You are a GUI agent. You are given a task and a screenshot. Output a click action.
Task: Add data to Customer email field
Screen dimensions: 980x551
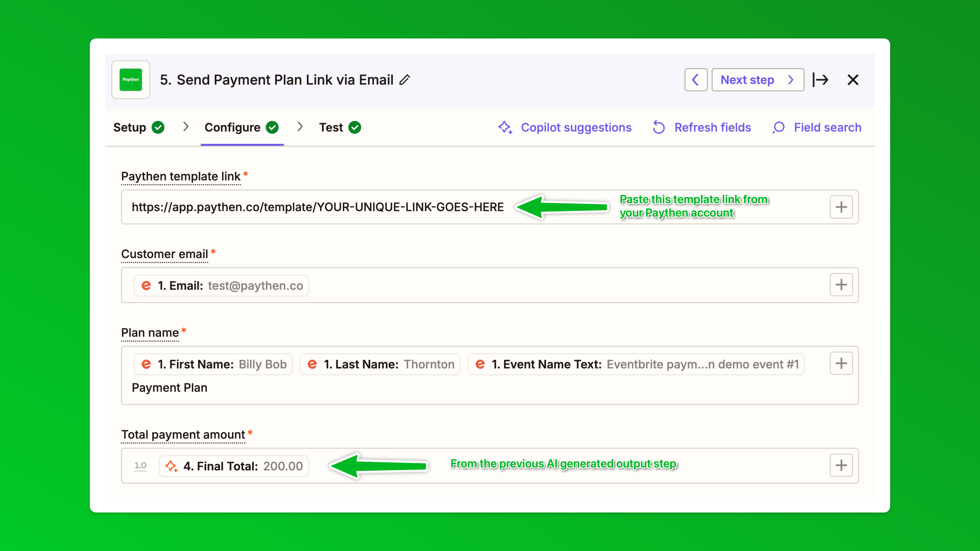click(x=841, y=285)
